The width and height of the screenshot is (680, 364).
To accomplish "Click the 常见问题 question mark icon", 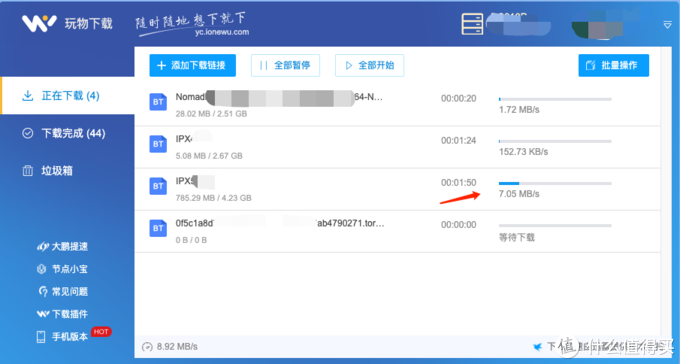I will [x=42, y=292].
